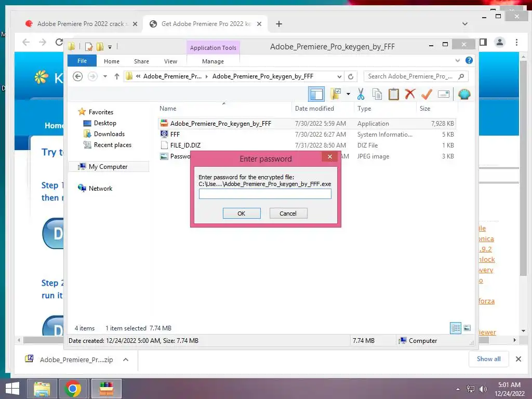Select the FFF system information file

pyautogui.click(x=307, y=135)
